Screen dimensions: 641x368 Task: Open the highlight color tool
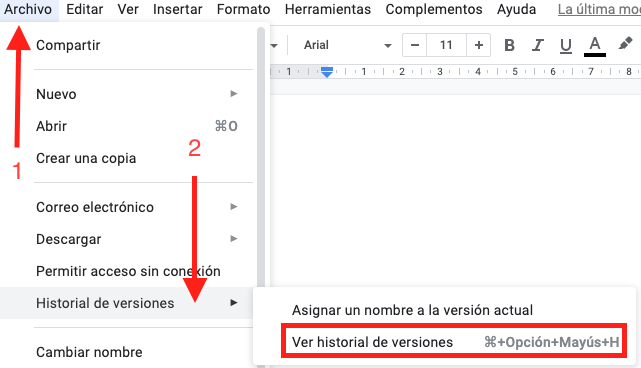[x=625, y=44]
